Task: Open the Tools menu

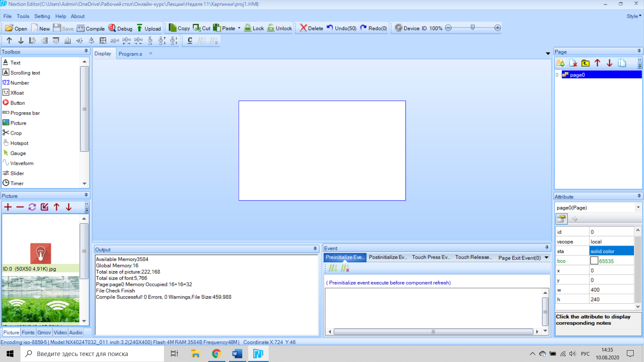Action: click(x=23, y=16)
